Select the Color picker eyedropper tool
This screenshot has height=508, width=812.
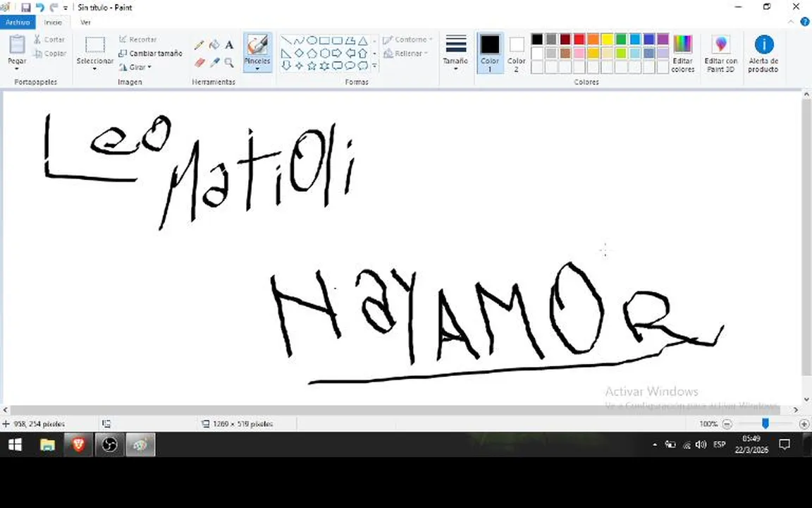tap(214, 63)
